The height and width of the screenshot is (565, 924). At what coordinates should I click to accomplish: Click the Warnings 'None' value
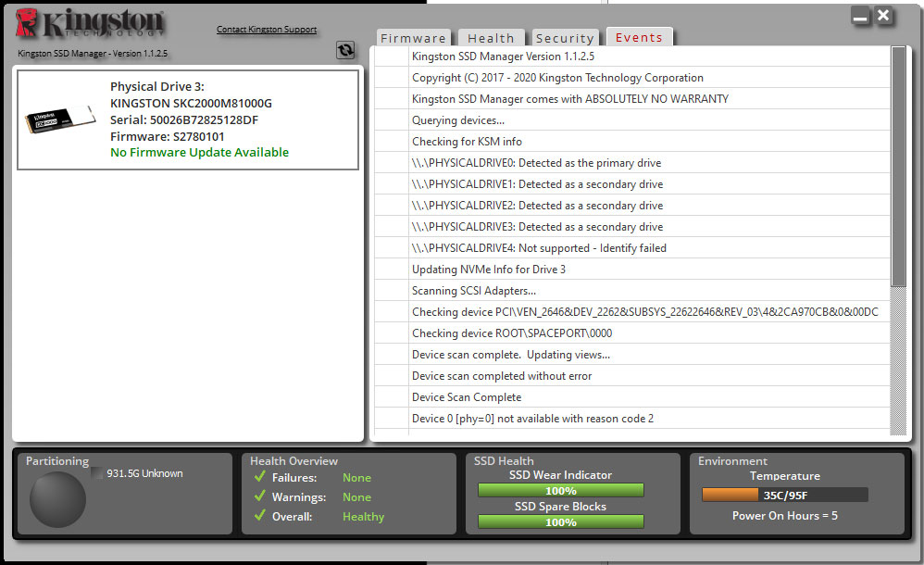[x=356, y=496]
